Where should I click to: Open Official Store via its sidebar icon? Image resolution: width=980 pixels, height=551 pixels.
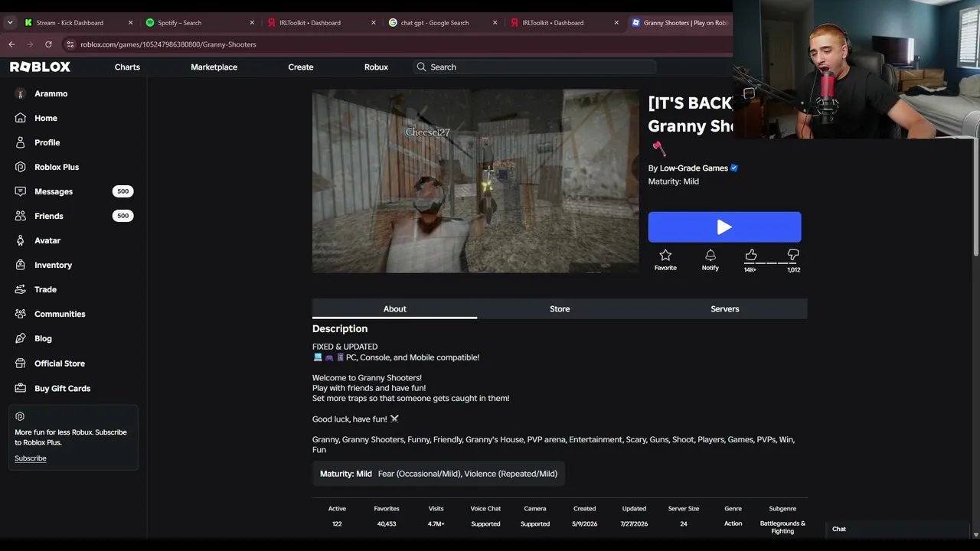pyautogui.click(x=20, y=364)
